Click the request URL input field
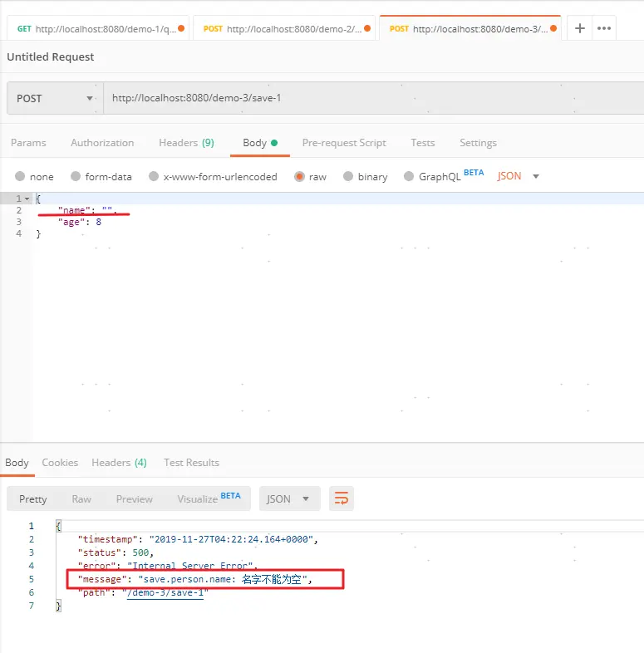The image size is (644, 653). 374,98
